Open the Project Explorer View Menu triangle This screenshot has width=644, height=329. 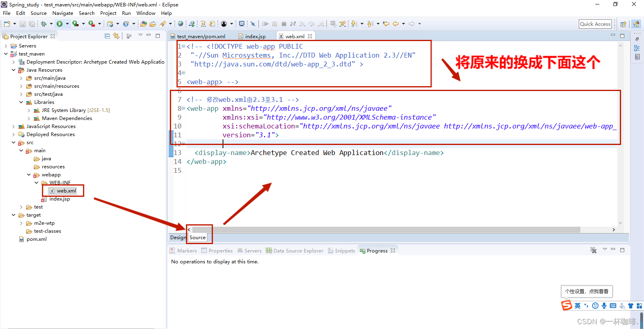click(140, 35)
